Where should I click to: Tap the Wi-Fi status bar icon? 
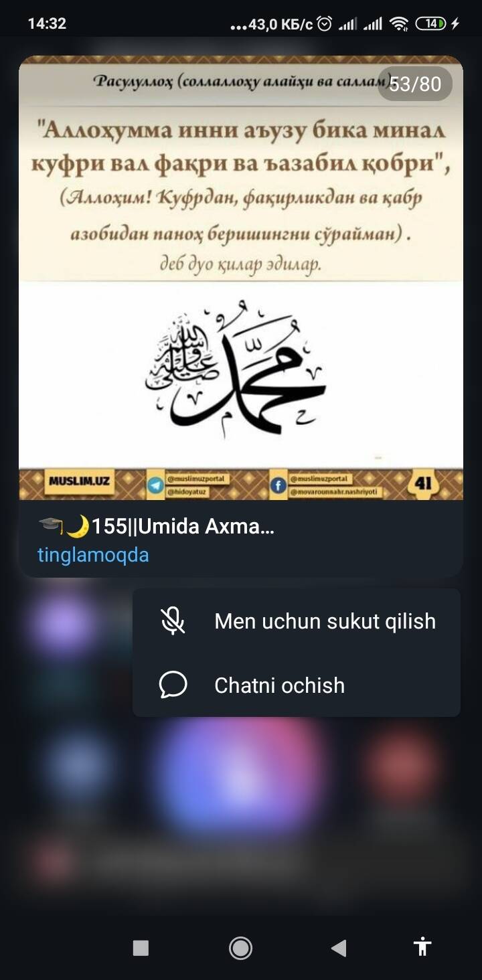click(x=399, y=24)
